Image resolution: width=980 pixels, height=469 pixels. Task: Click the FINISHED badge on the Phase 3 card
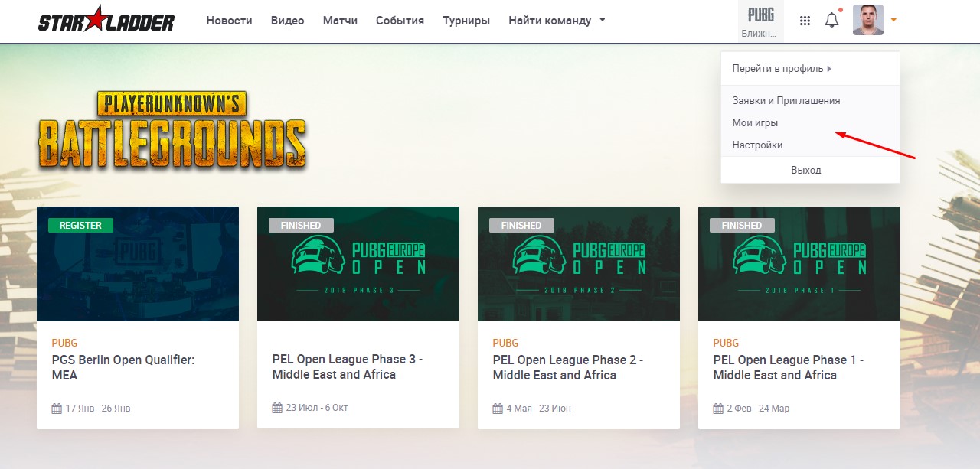click(301, 225)
